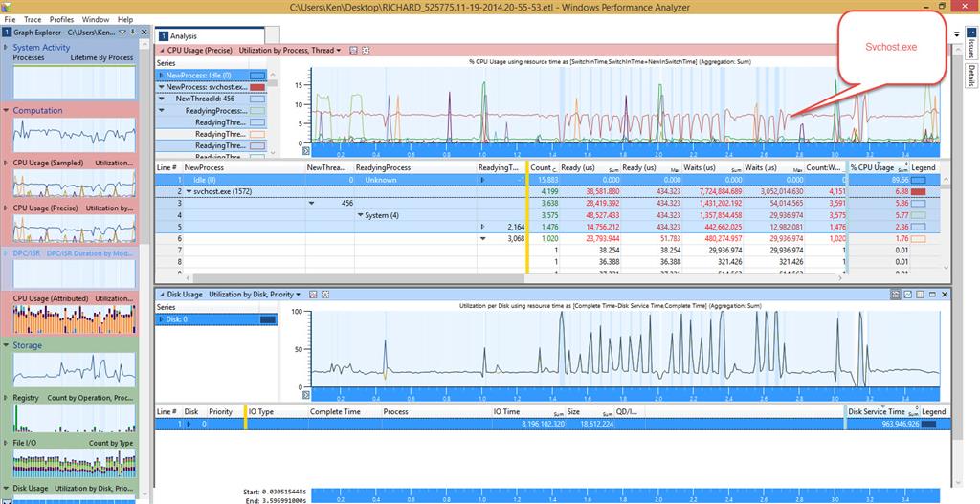Select the Idle (0) row in CPU table
Screen dimensions: 980x504
point(548,180)
